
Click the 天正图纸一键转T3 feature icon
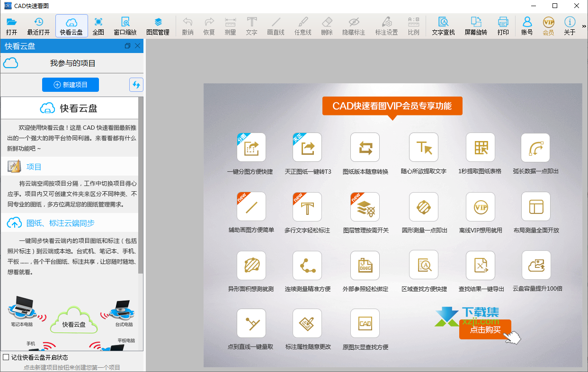(x=307, y=147)
